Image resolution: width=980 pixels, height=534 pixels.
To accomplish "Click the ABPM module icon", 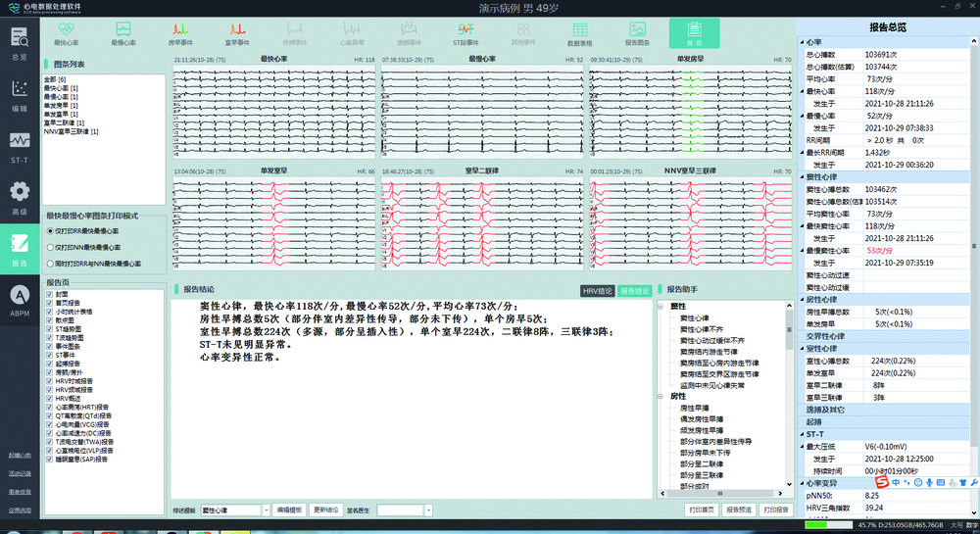I will (x=19, y=297).
